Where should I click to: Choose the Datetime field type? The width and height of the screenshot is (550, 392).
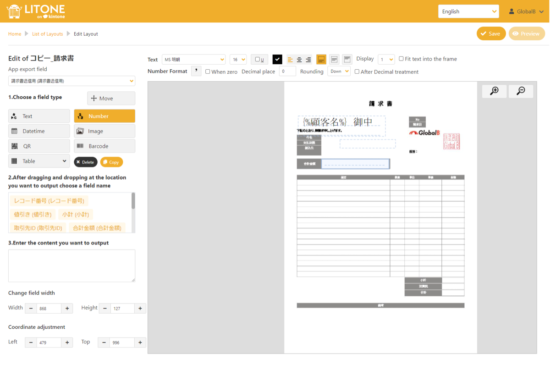coord(39,131)
